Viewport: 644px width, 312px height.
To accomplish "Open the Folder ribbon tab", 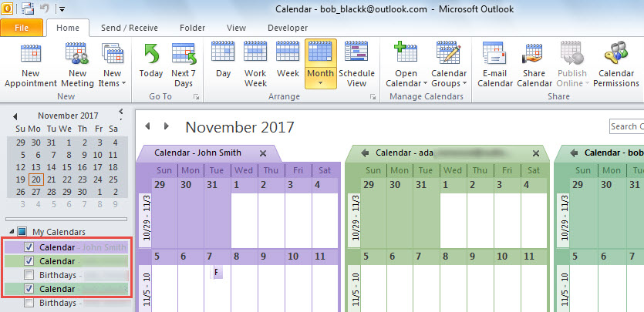I will point(193,28).
